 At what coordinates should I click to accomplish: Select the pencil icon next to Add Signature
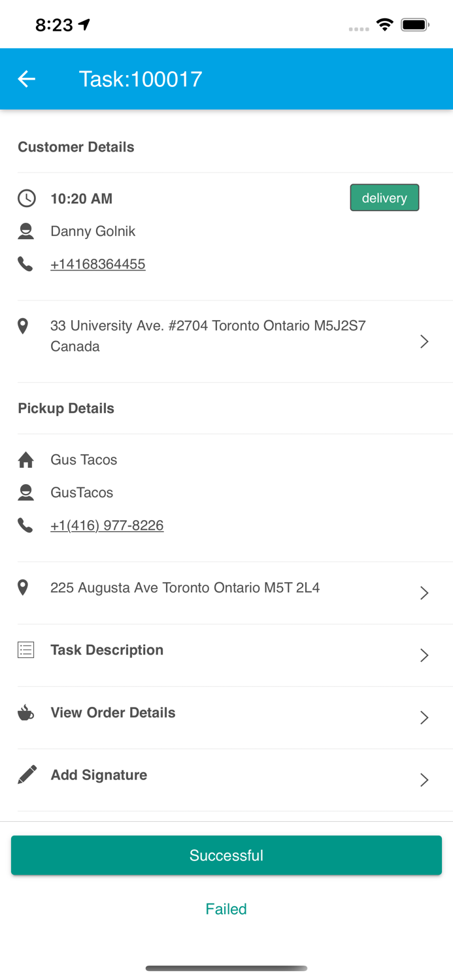(25, 774)
